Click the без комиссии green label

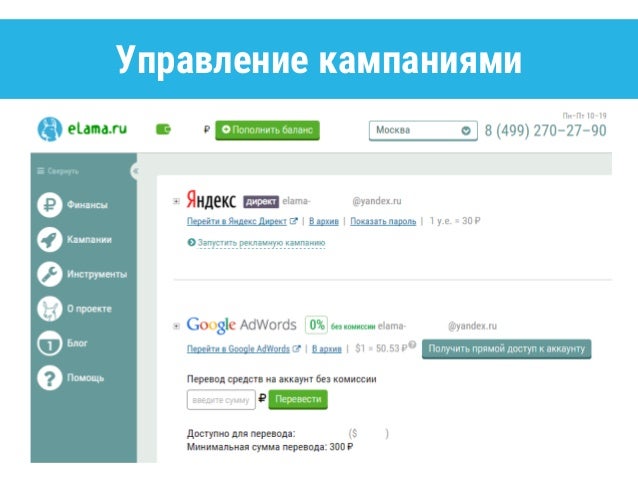353,326
